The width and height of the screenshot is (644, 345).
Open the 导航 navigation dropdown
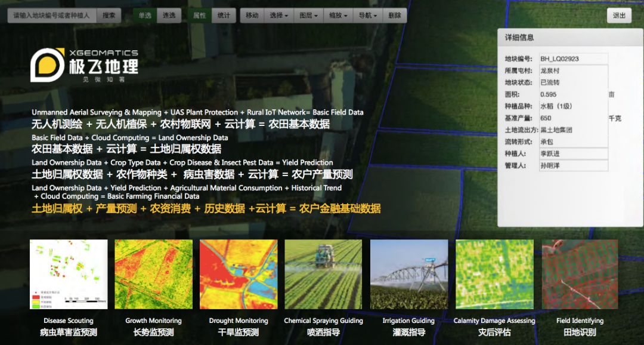(x=367, y=16)
